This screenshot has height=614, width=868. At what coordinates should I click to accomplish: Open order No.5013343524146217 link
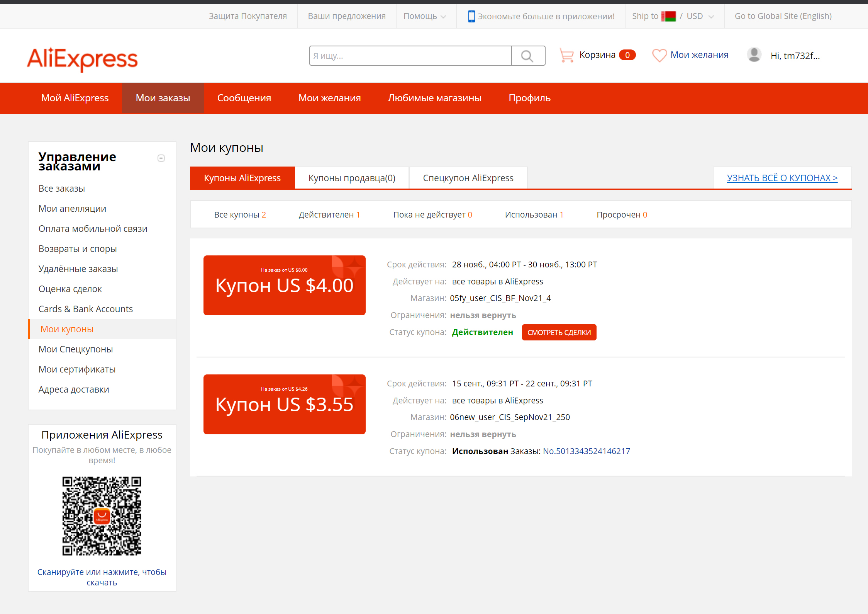point(587,451)
